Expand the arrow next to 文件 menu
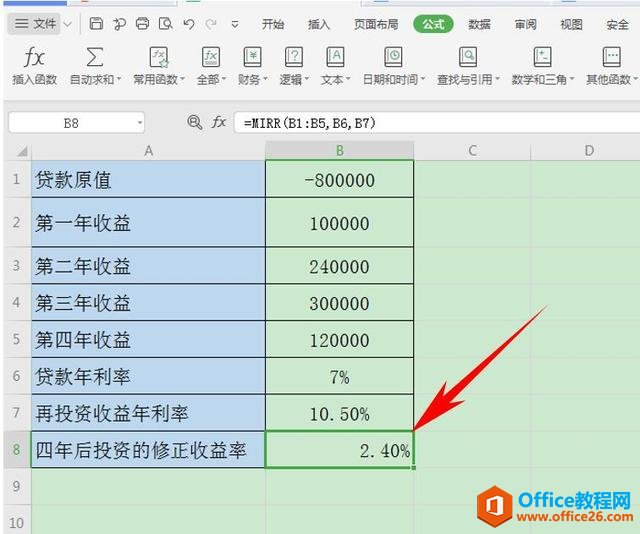This screenshot has width=640, height=534. 67,24
